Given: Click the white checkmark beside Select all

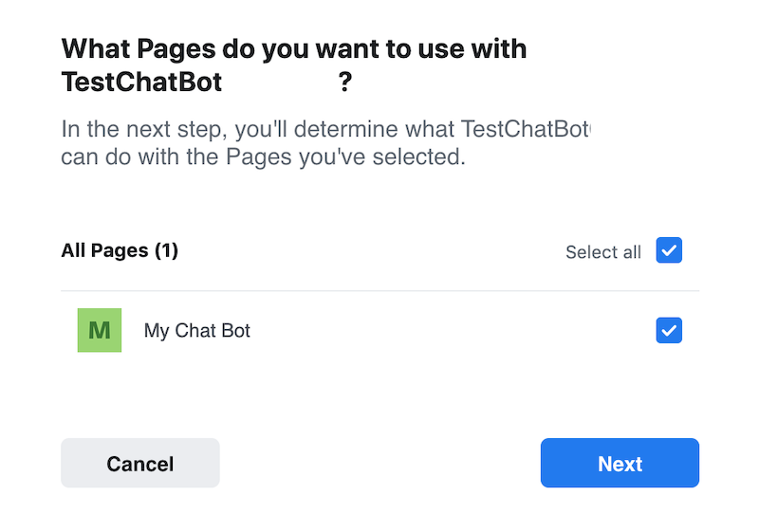Looking at the screenshot, I should tap(669, 250).
